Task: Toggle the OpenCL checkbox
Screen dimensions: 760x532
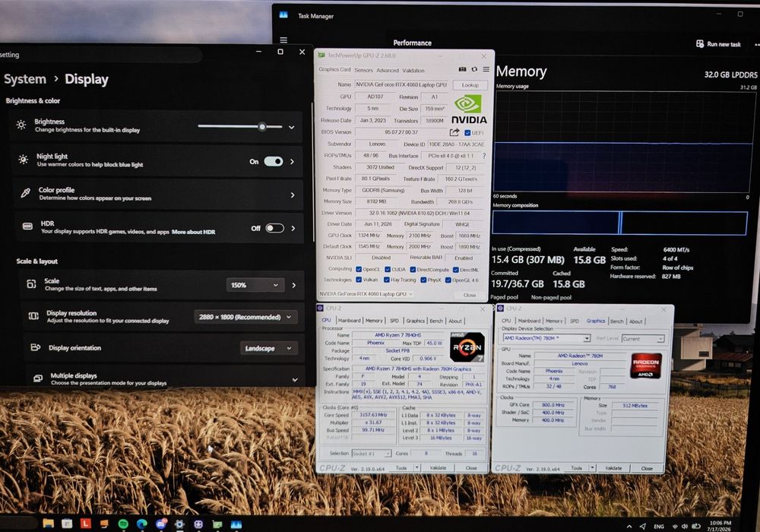Action: click(x=359, y=269)
